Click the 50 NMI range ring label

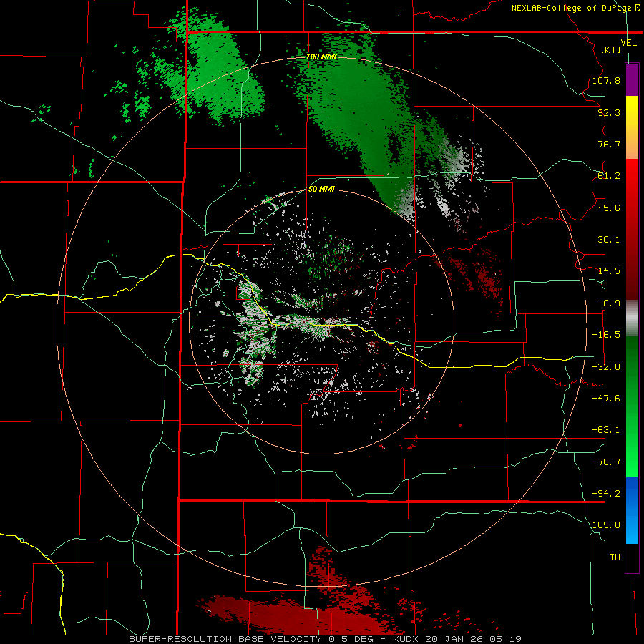321,190
